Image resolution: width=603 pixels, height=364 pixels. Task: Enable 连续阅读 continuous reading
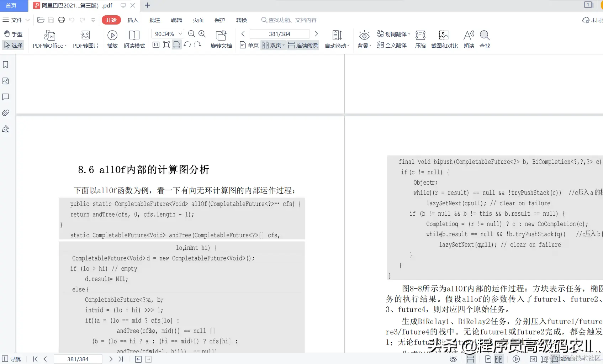[x=302, y=45]
